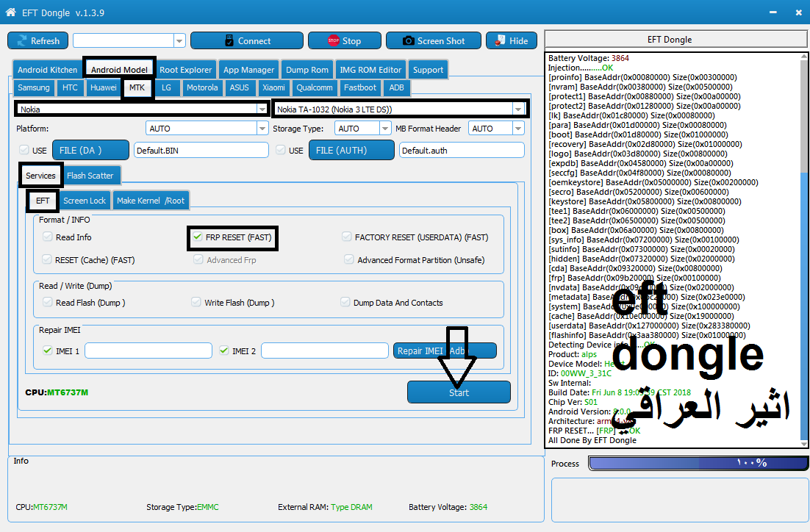Image resolution: width=810 pixels, height=532 pixels.
Task: Expand the MB Format Header dropdown
Action: pos(518,128)
